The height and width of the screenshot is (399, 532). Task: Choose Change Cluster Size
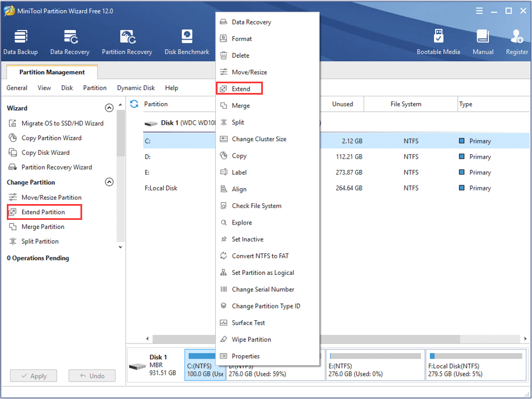(x=267, y=139)
